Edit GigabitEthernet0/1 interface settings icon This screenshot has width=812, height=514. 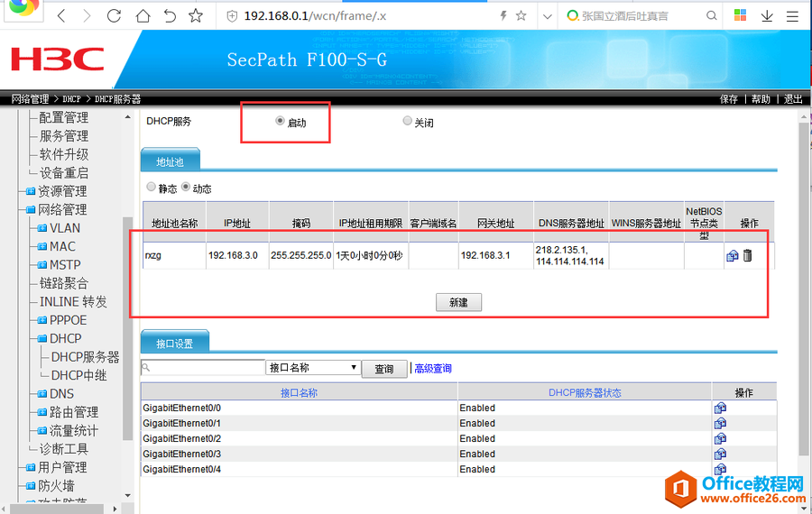pyautogui.click(x=720, y=424)
